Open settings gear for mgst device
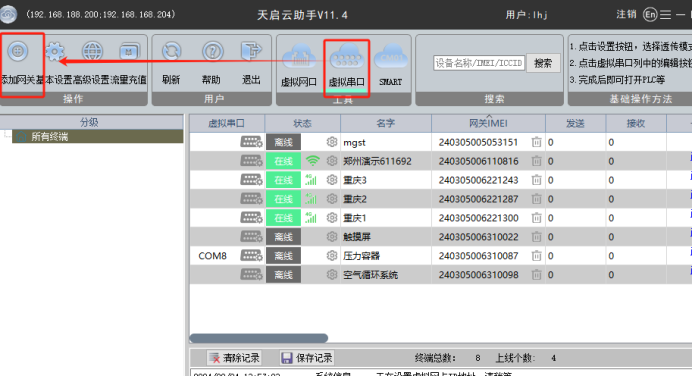Viewport: 693px width, 376px height. (x=331, y=142)
